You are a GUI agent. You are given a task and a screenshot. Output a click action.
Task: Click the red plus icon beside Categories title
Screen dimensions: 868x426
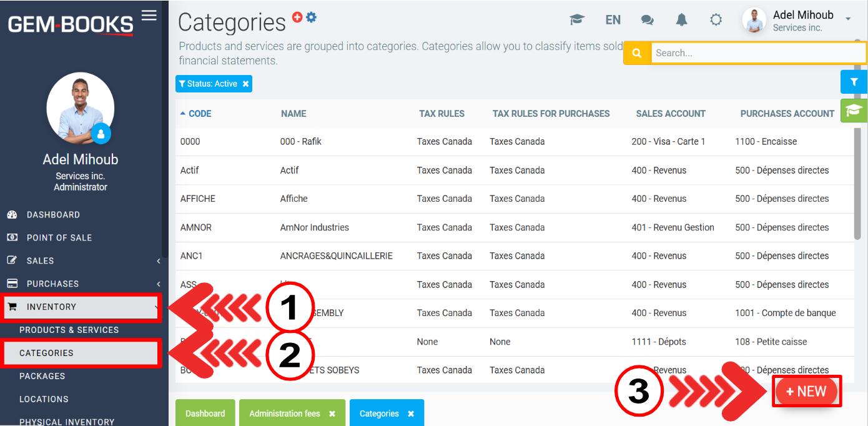[297, 17]
